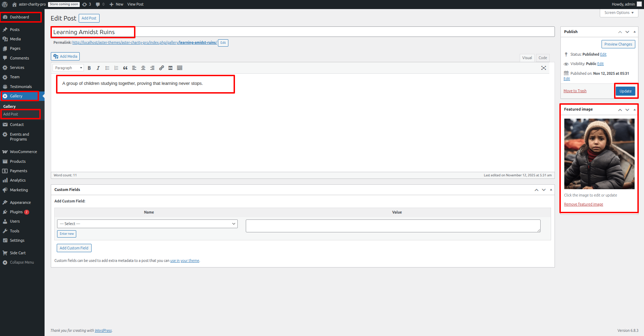Enable distraction-free fullscreen editor mode
This screenshot has height=336, width=644.
click(543, 68)
